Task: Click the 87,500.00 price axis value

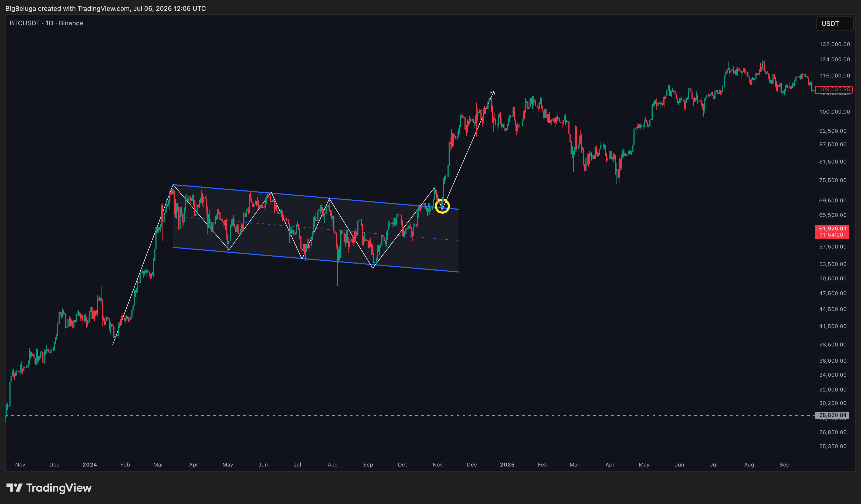Action: (833, 144)
